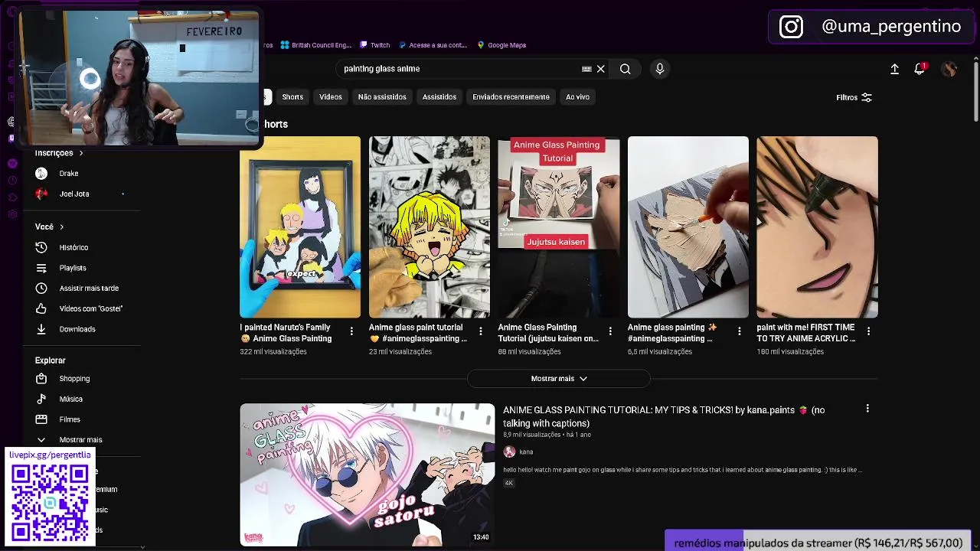The height and width of the screenshot is (551, 980).
Task: Click the 4K badge on kana video
Action: tap(509, 483)
